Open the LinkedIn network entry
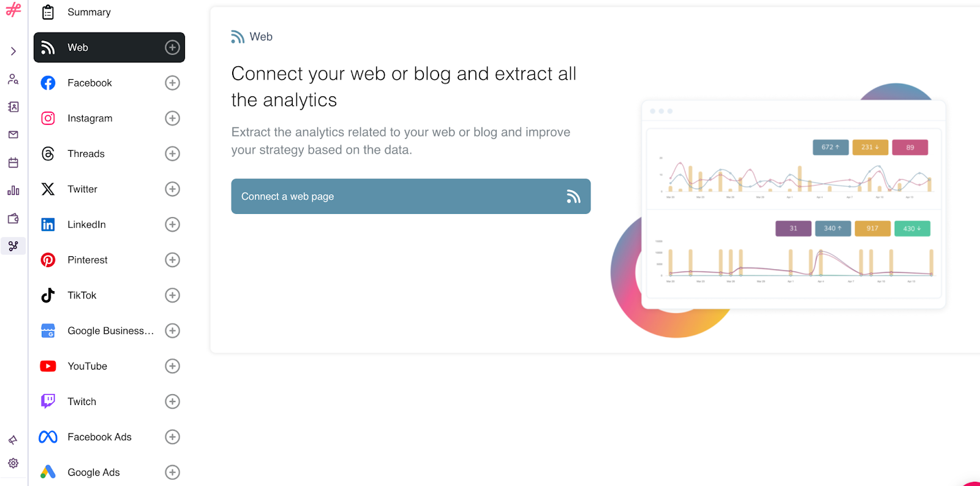This screenshot has width=980, height=486. click(109, 224)
